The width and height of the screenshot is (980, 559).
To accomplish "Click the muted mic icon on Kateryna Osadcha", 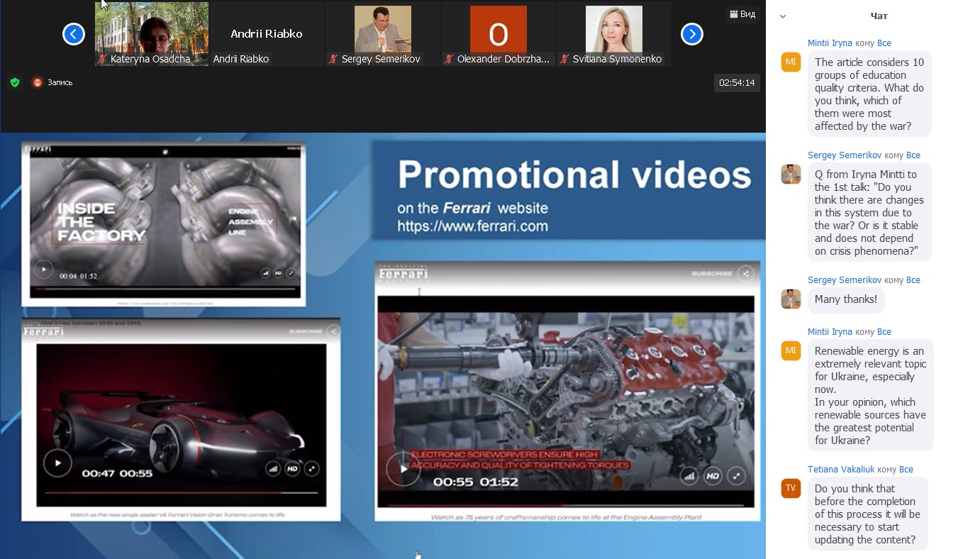I will (103, 60).
